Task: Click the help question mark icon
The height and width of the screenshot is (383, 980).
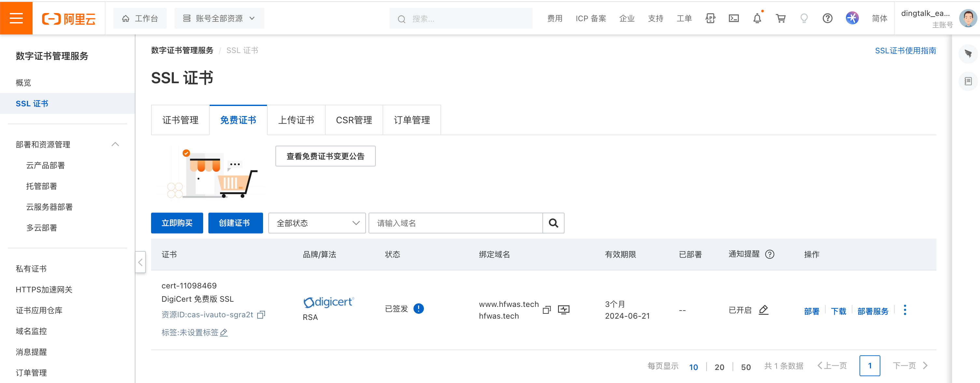Action: pos(827,18)
